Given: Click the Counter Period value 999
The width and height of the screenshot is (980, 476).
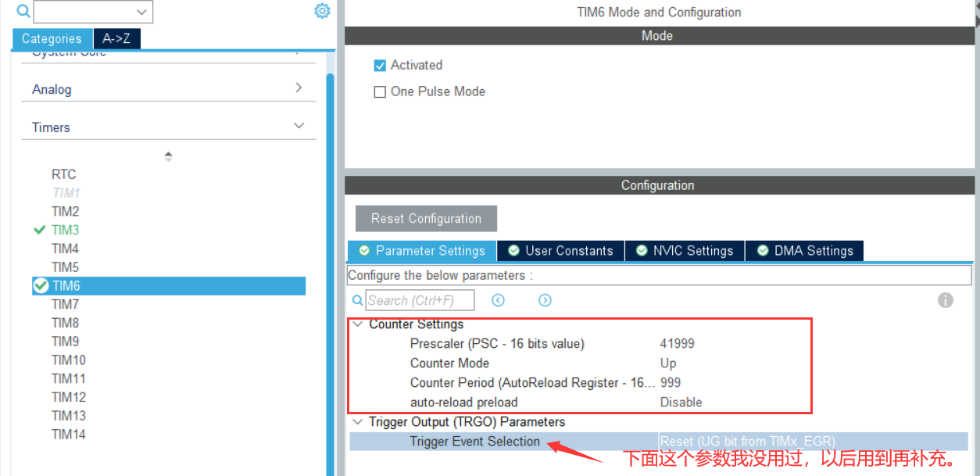Looking at the screenshot, I should coord(671,382).
